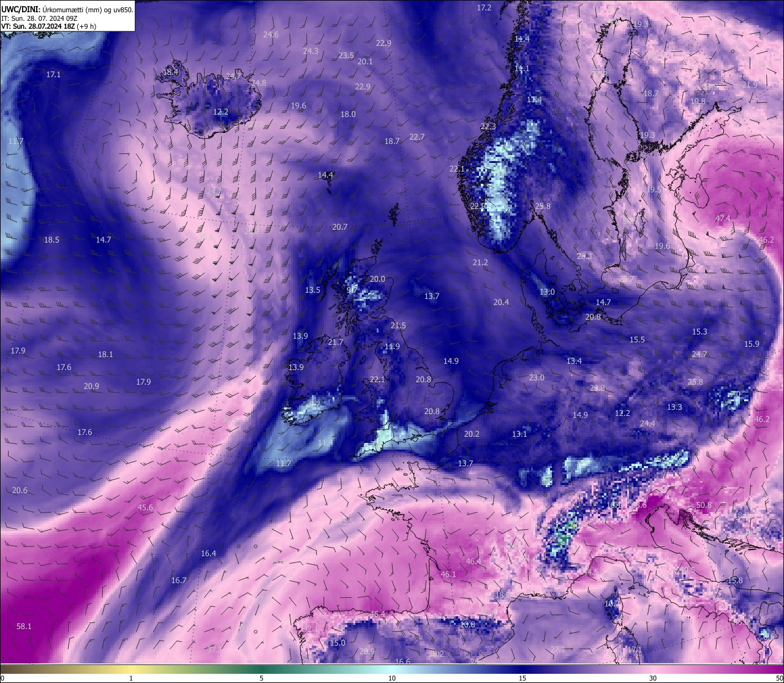Select the 18.1 value label

[105, 354]
